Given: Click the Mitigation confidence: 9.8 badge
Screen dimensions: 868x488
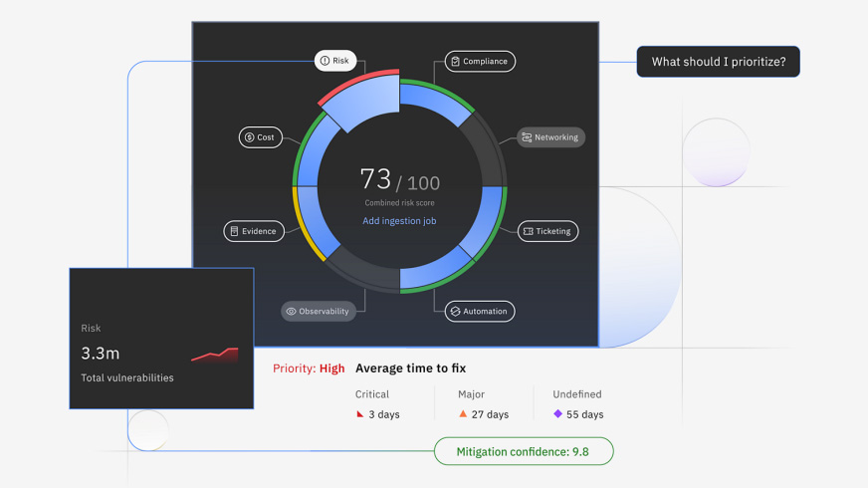Looking at the screenshot, I should (x=524, y=451).
